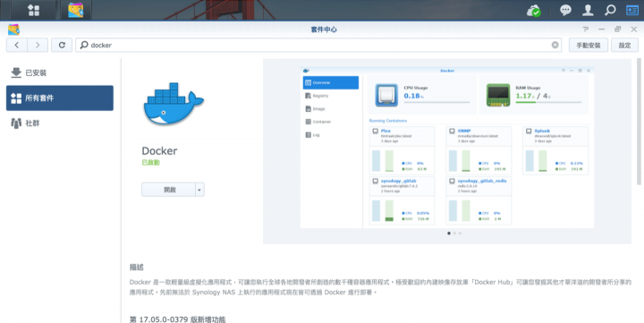Go forward with the right arrow button
This screenshot has height=323, width=644.
point(38,46)
